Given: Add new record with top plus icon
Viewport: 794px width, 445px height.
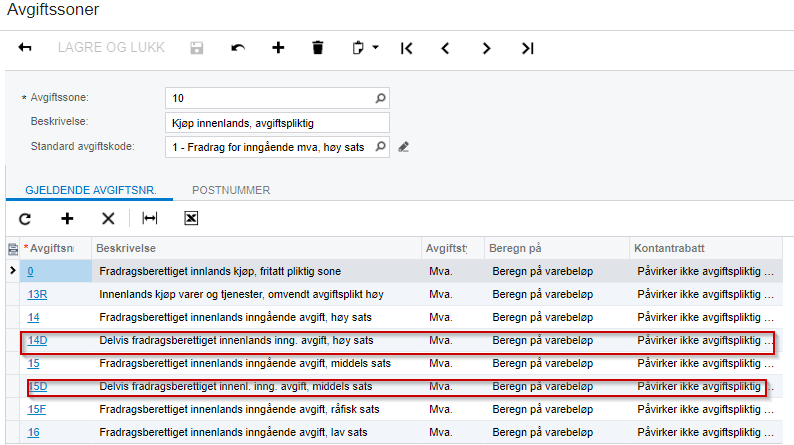Looking at the screenshot, I should [x=278, y=48].
